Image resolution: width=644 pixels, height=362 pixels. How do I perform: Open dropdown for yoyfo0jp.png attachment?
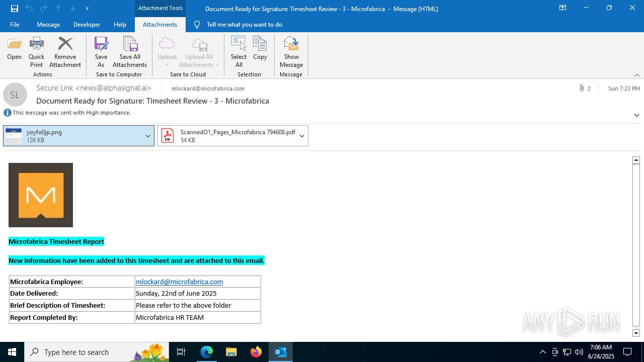point(148,136)
